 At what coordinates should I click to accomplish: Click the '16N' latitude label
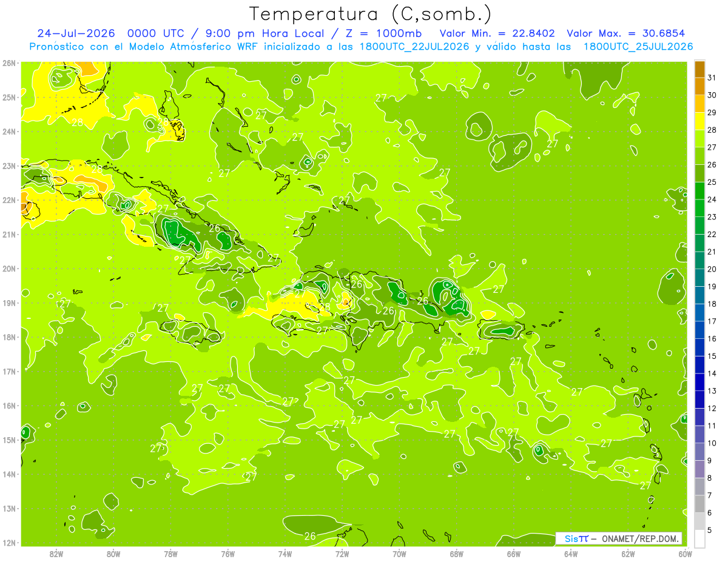point(8,406)
